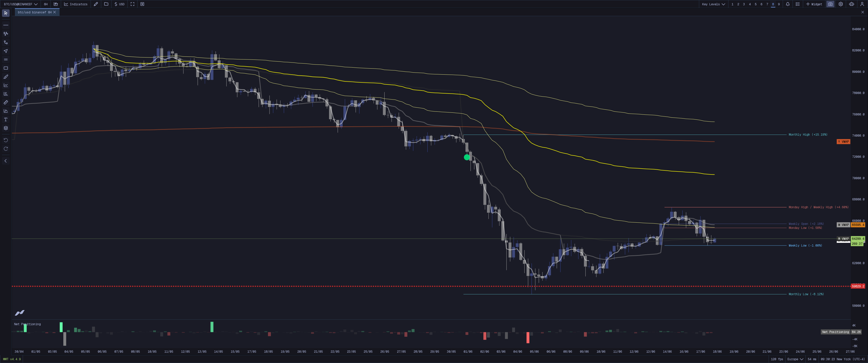Toggle fullscreen mode icon

132,4
